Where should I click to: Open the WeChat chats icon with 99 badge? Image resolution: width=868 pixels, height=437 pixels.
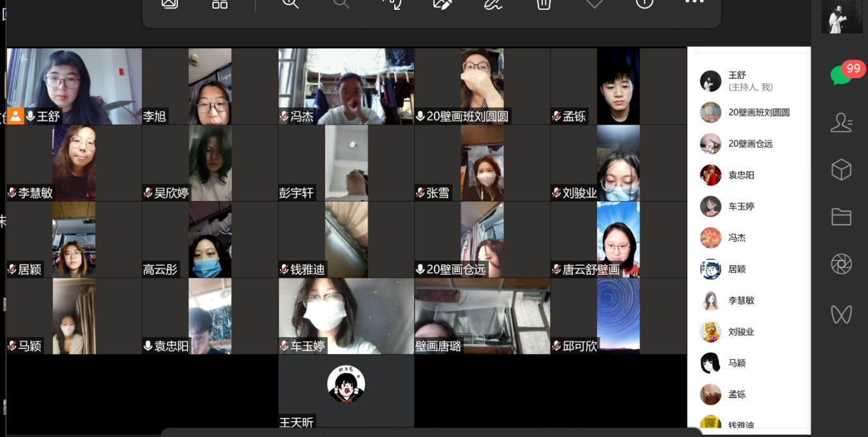pyautogui.click(x=841, y=75)
